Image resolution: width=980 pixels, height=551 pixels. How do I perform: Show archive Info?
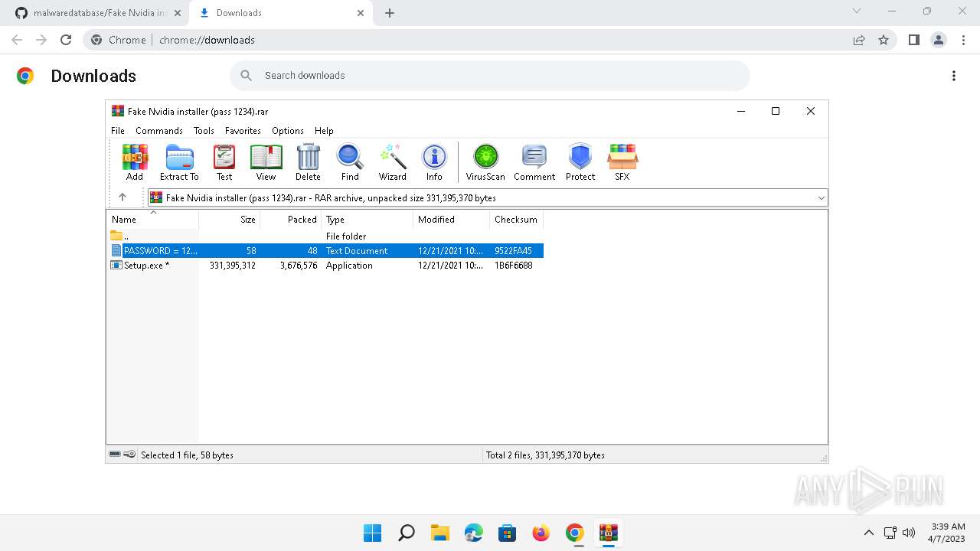434,162
